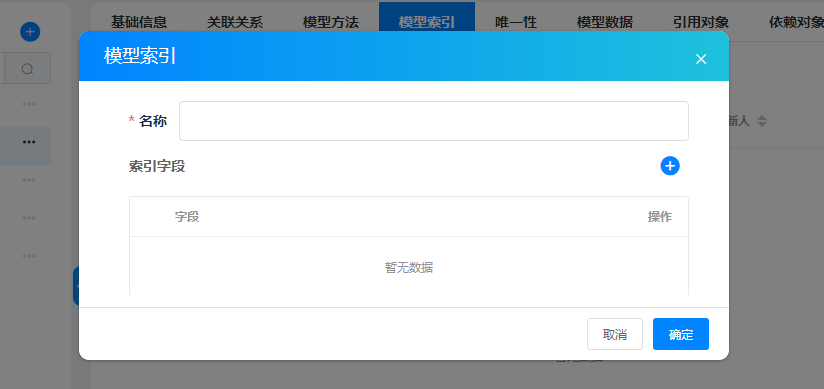The image size is (824, 389).
Task: Toggle sort arrows beside the 新人 column
Action: [x=761, y=121]
